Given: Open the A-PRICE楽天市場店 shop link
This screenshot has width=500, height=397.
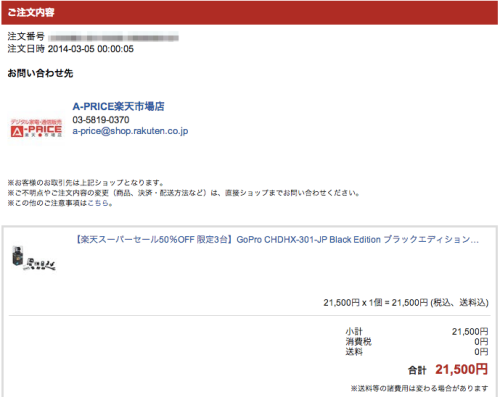Looking at the screenshot, I should click(x=118, y=106).
